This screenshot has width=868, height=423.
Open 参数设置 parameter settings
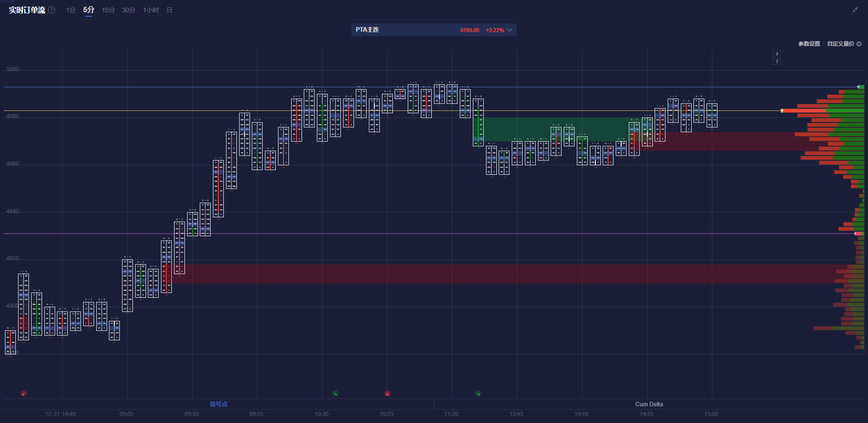click(809, 44)
